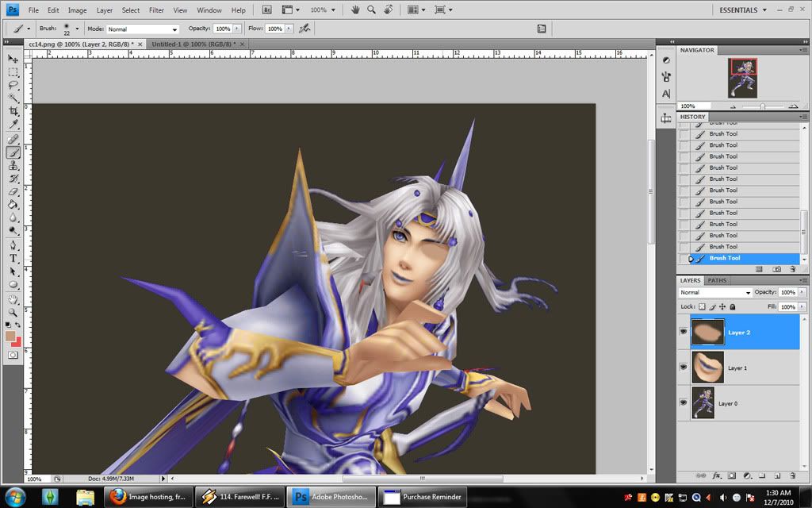Select the Eyedropper tool

click(13, 125)
